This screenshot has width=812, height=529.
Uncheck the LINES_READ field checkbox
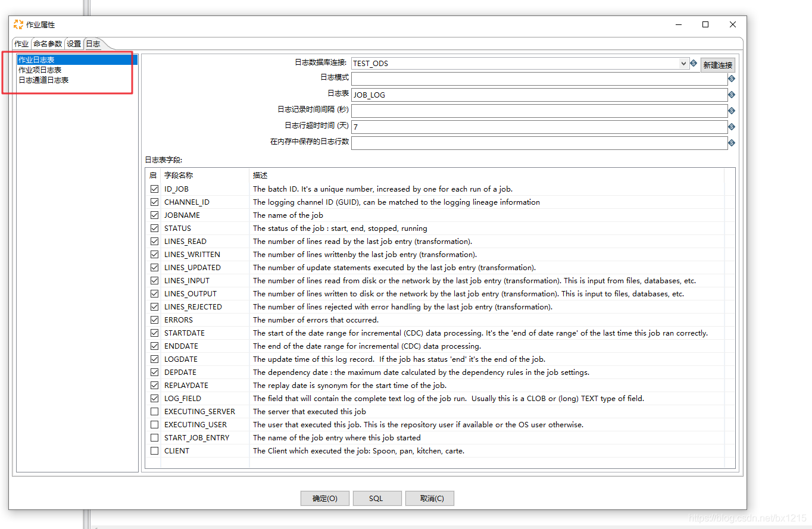point(154,242)
